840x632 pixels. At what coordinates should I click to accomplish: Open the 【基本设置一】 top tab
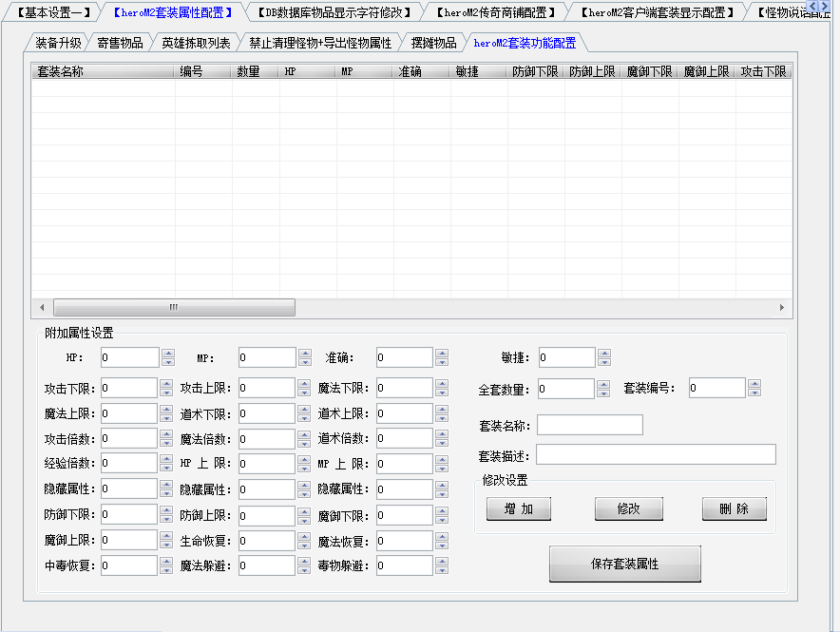tap(53, 12)
